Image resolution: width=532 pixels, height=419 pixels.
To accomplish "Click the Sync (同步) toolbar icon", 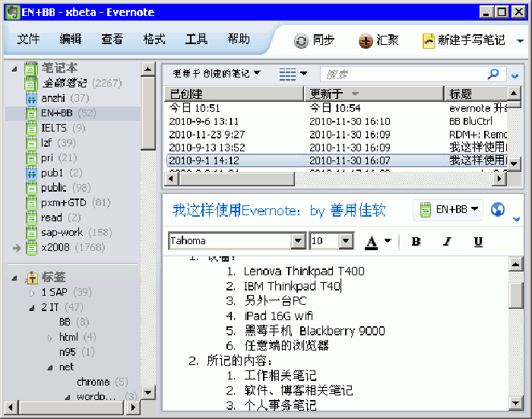I will point(301,41).
